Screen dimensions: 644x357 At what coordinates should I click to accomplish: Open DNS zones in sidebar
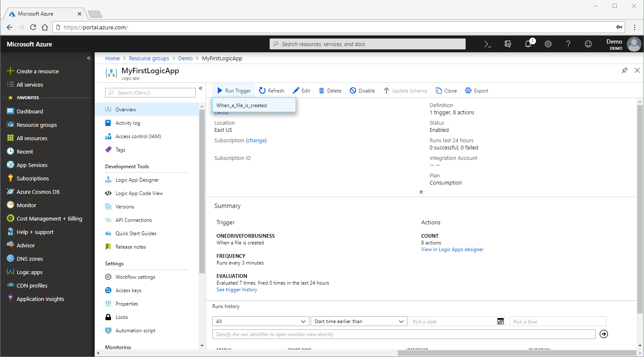47,259
